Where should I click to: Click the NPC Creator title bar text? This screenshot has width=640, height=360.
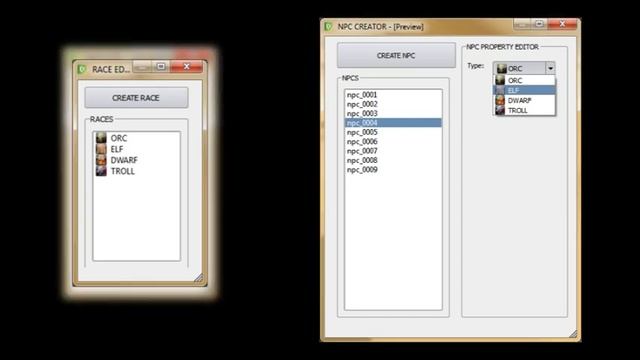[x=380, y=27]
